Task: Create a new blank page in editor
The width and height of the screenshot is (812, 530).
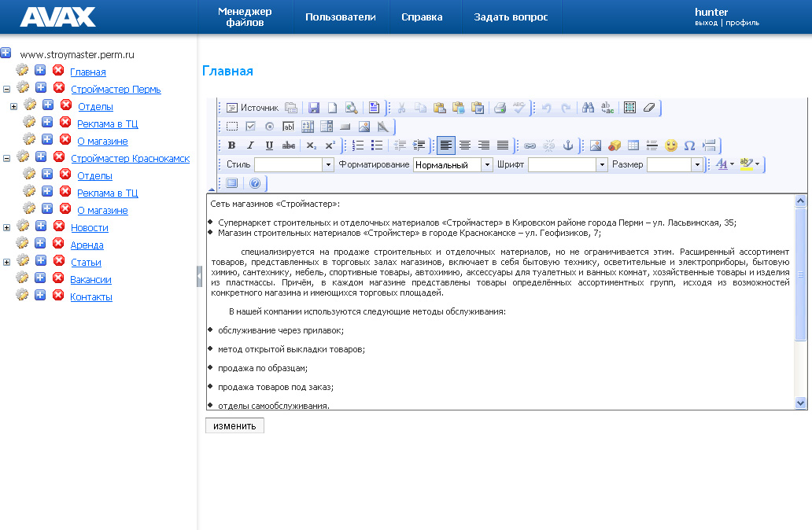Action: 332,108
